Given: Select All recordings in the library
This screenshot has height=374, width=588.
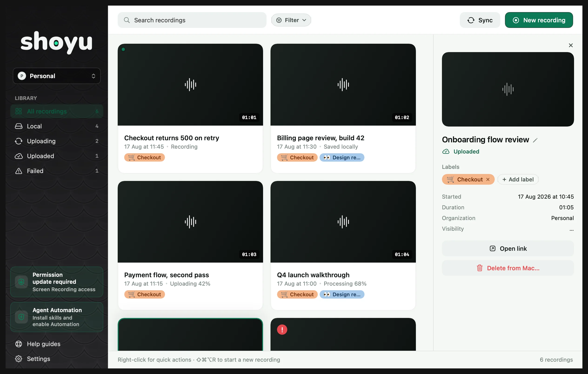Looking at the screenshot, I should pos(57,111).
